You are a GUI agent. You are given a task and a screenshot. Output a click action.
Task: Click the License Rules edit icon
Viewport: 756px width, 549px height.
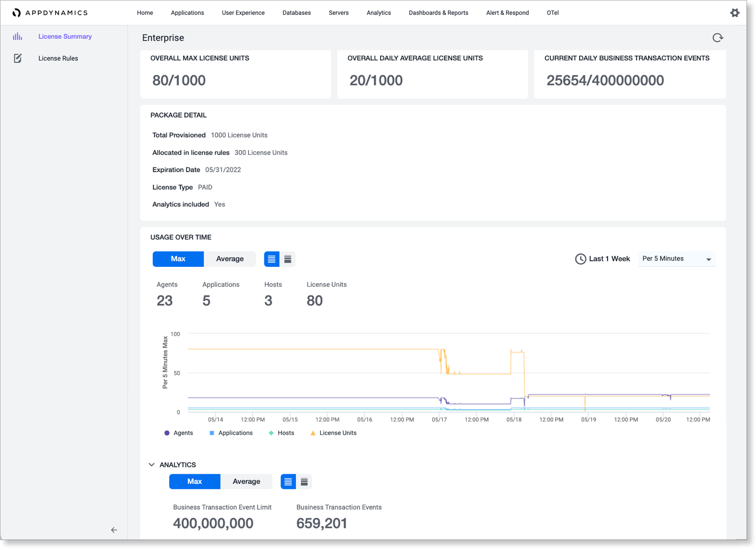(17, 58)
